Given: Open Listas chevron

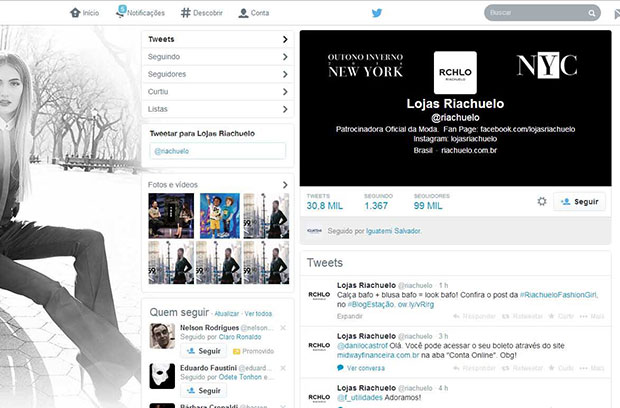Looking at the screenshot, I should coord(285,109).
